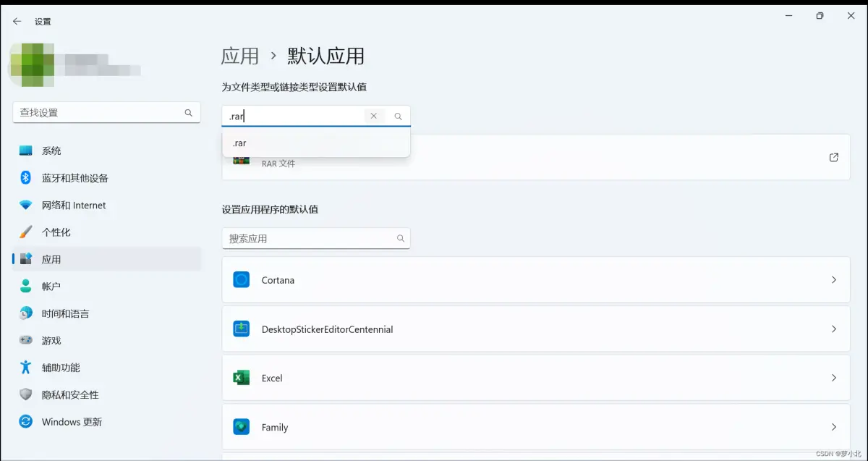Click 为文件类型或链接类型设置默认值 heading
The width and height of the screenshot is (868, 461).
point(294,87)
